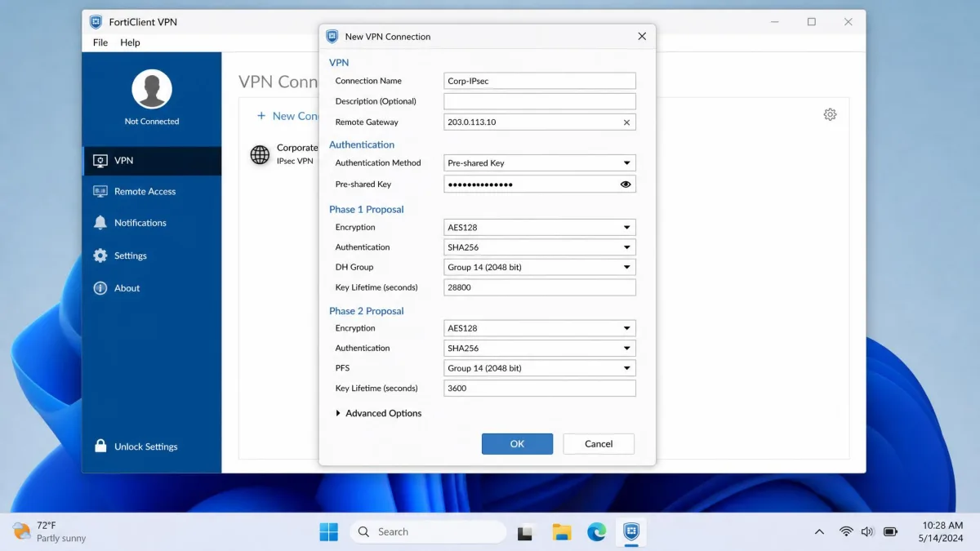Click the Remote Access sidebar icon
Screen dimensions: 980x551
tap(100, 191)
